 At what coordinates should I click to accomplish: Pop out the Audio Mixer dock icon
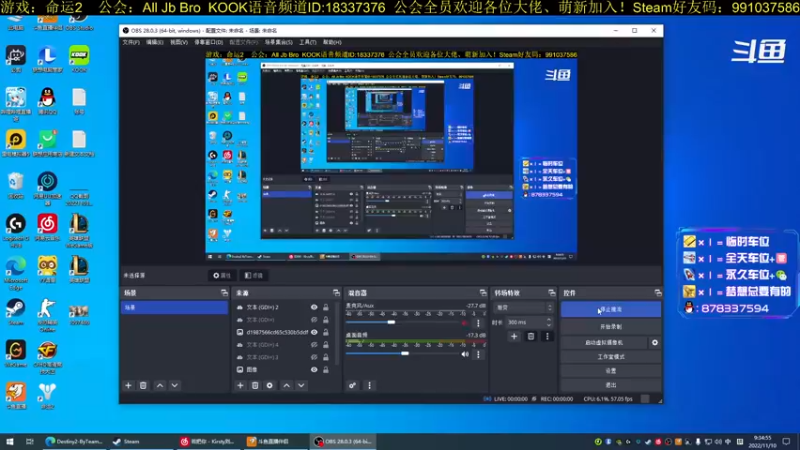point(483,293)
